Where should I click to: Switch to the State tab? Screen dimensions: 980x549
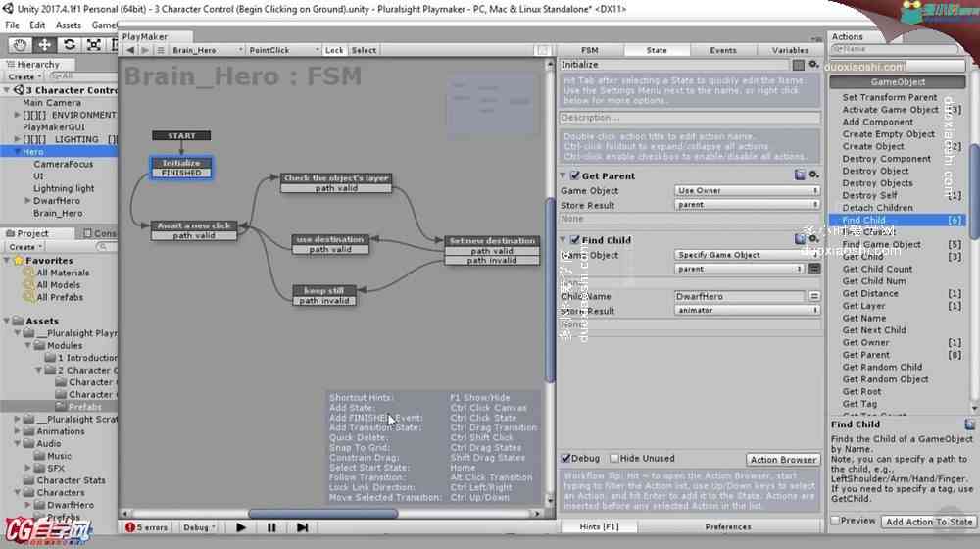657,50
